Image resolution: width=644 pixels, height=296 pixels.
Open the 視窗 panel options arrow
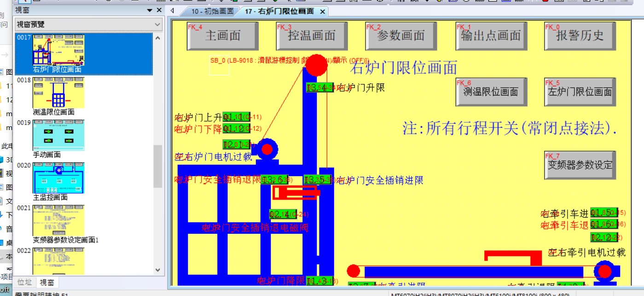150,10
